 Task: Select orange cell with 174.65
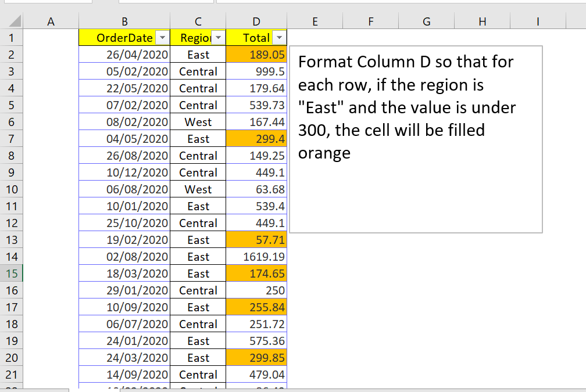256,274
